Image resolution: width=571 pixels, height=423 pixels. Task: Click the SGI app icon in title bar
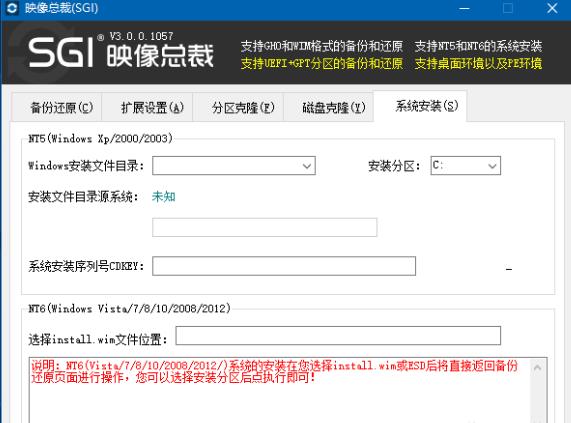click(x=12, y=8)
